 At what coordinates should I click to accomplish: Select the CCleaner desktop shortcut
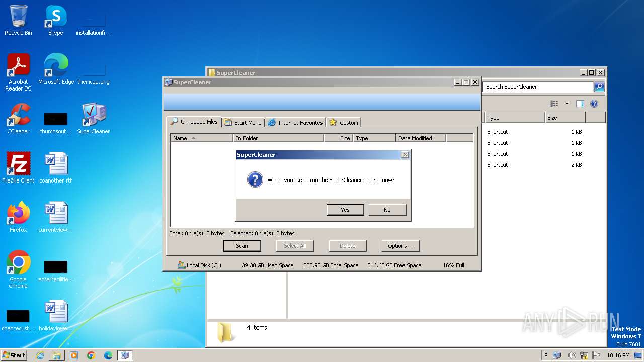18,119
